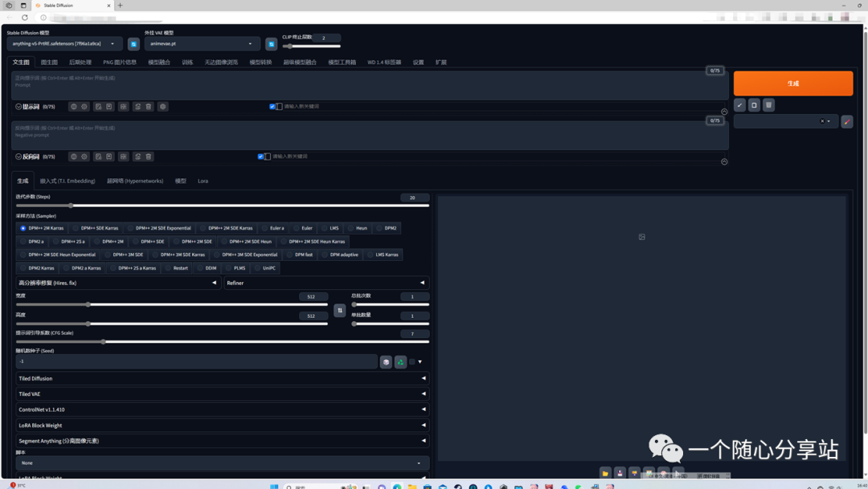Toggle the checkbox in 提示词 keyword row
The image size is (868, 489).
[272, 107]
